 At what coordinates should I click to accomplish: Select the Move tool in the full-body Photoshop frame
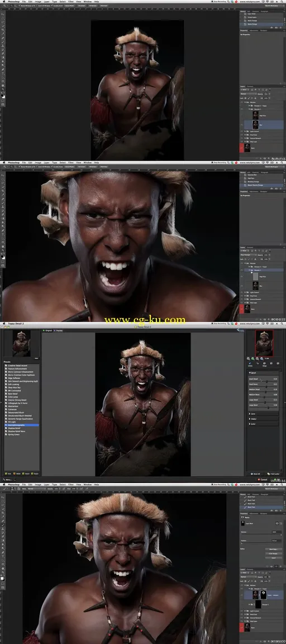pyautogui.click(x=3, y=14)
